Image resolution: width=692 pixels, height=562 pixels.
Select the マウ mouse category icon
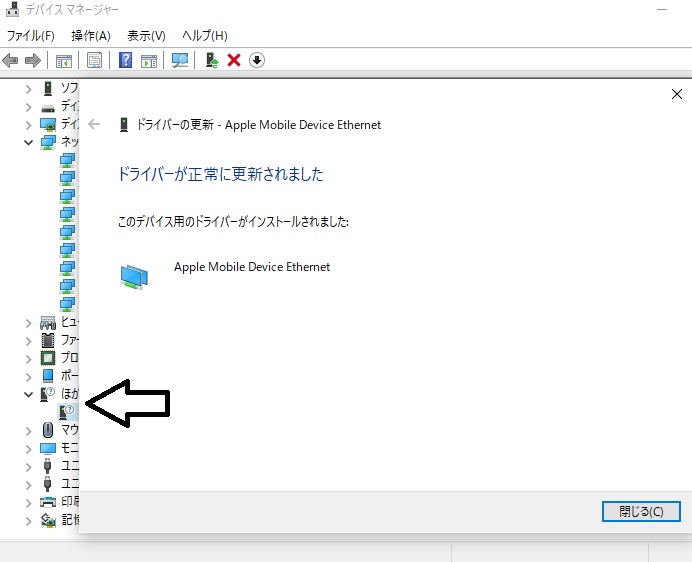[48, 430]
